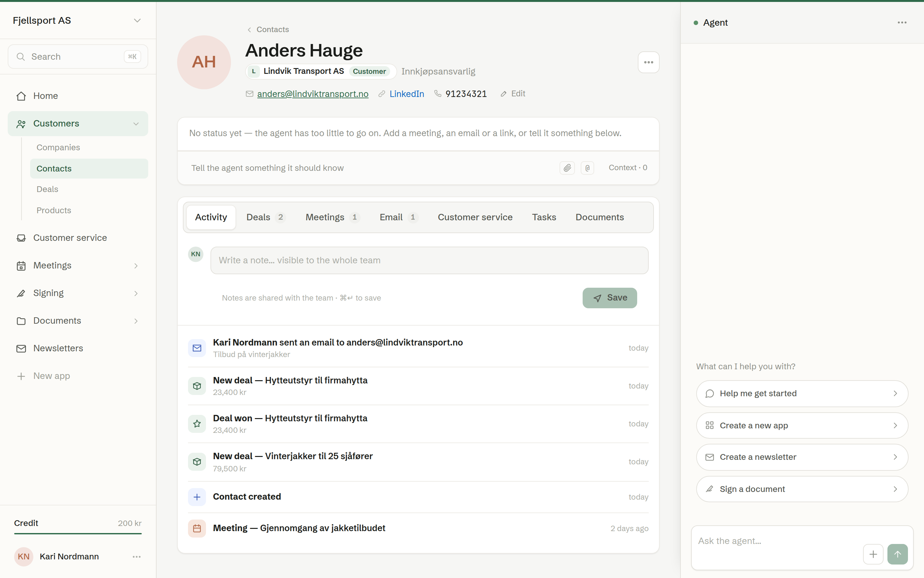Image resolution: width=924 pixels, height=578 pixels.
Task: Open the Help me get started suggestion
Action: [802, 393]
